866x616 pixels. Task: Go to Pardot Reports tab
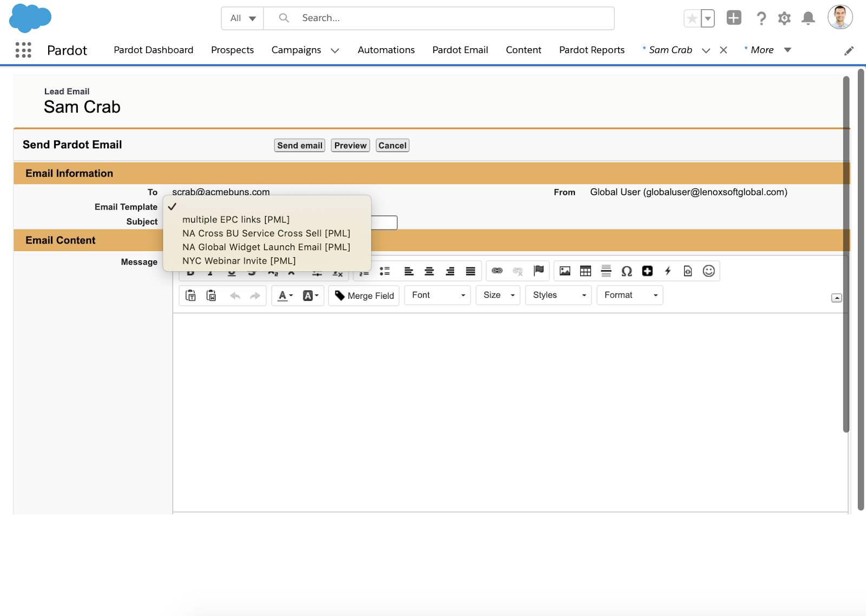592,50
